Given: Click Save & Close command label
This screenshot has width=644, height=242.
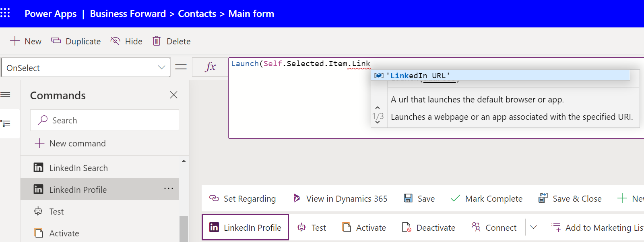Looking at the screenshot, I should [x=577, y=198].
